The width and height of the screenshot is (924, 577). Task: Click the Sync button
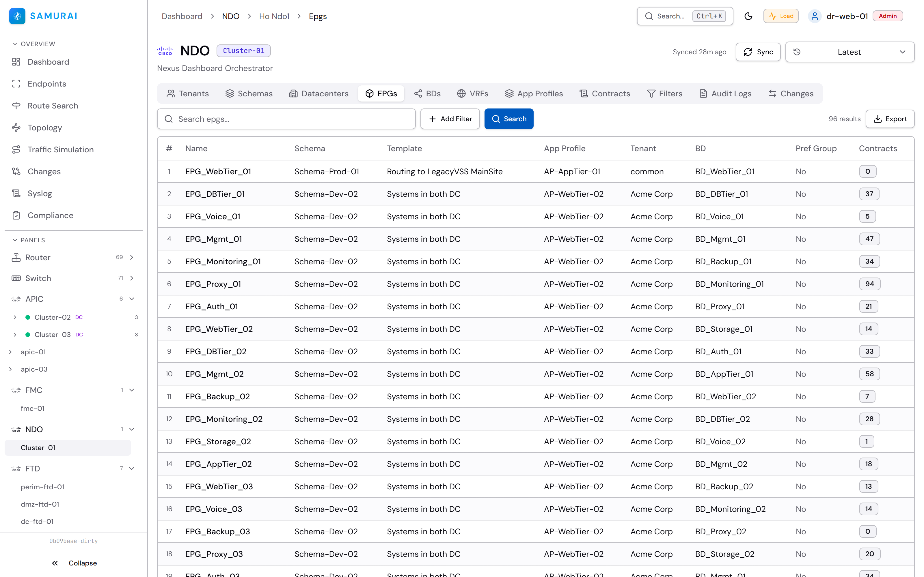758,52
